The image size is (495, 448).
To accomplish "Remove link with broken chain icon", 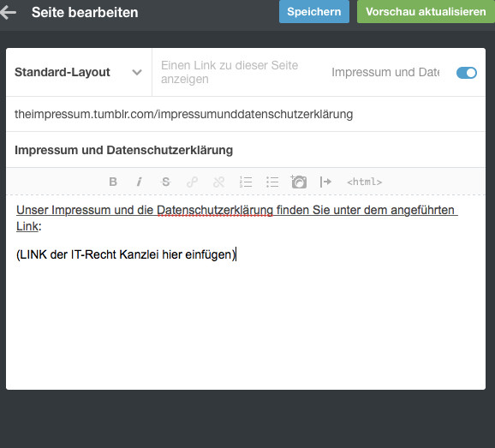I will point(218,182).
